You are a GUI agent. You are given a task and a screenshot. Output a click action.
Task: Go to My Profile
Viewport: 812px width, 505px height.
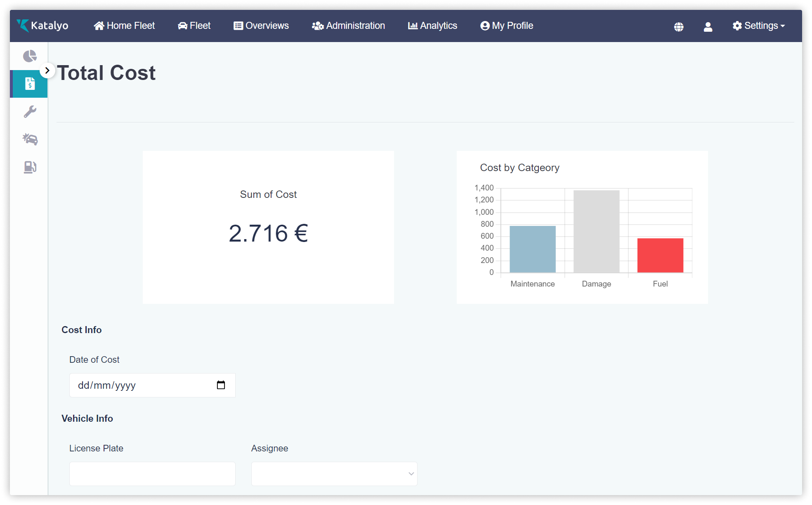[x=507, y=26]
